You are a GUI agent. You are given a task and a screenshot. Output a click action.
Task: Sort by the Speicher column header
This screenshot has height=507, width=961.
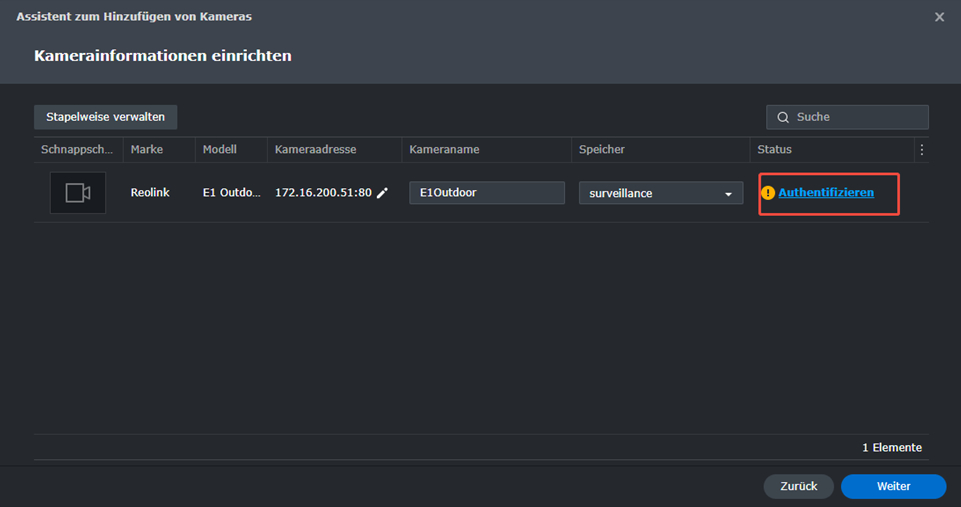click(661, 150)
